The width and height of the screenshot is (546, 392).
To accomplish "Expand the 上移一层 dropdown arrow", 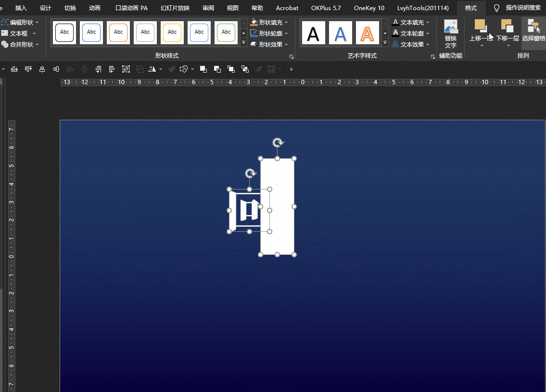I will 482,46.
